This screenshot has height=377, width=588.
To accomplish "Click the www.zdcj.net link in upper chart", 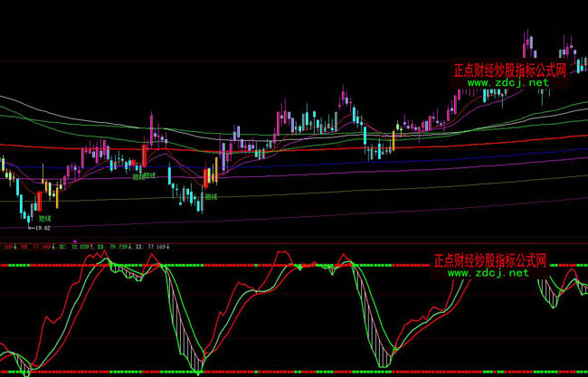I will click(x=507, y=82).
